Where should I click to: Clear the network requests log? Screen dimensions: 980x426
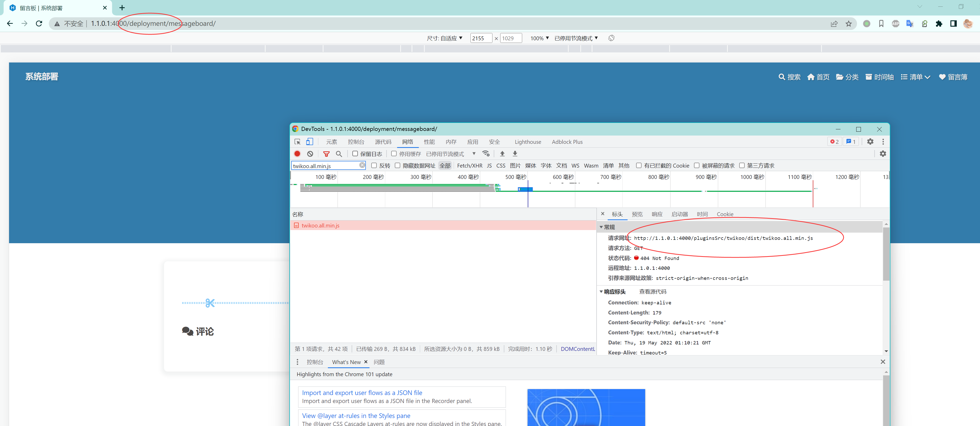coord(310,154)
